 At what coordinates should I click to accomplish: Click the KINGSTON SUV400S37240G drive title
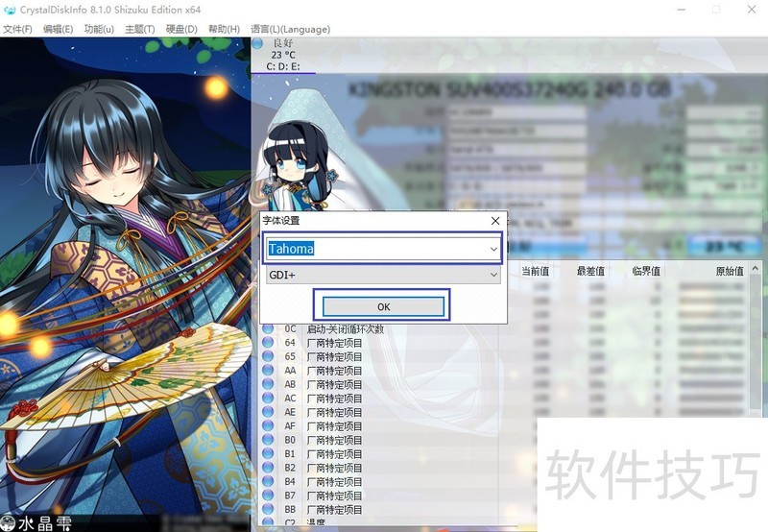[x=510, y=90]
